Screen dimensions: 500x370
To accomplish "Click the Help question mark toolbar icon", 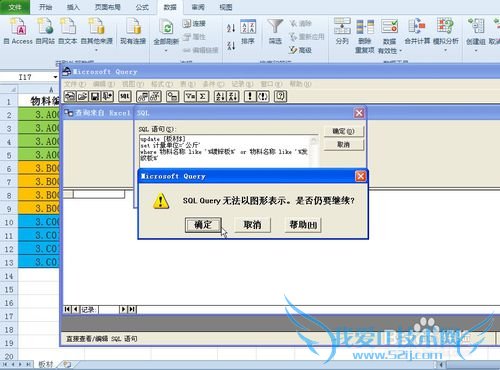I will click(x=280, y=96).
